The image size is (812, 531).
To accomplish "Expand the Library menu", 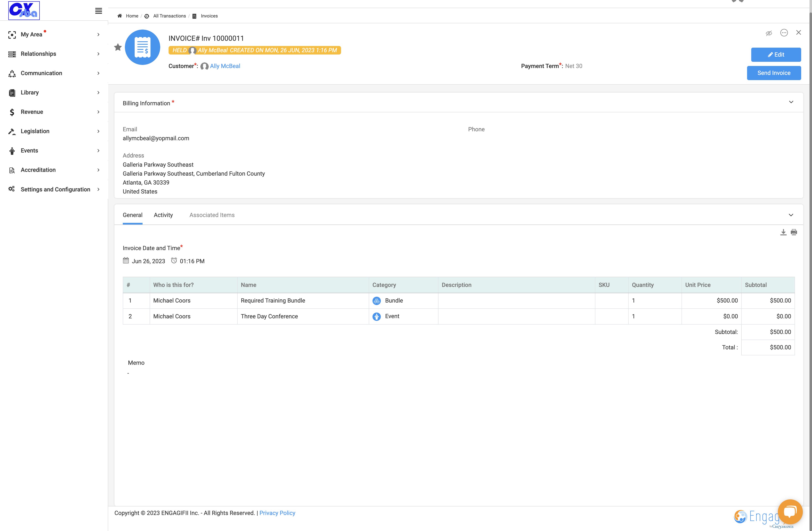I will point(54,92).
